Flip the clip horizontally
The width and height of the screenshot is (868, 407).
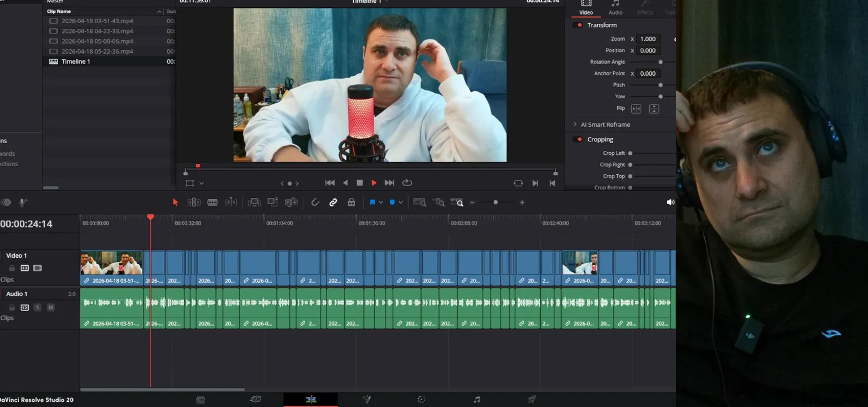[x=636, y=109]
